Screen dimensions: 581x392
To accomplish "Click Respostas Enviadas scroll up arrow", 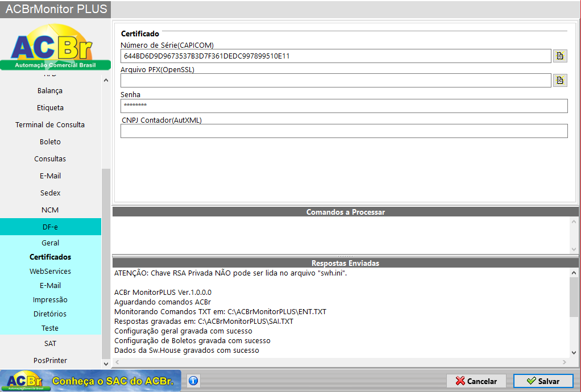I will click(574, 273).
